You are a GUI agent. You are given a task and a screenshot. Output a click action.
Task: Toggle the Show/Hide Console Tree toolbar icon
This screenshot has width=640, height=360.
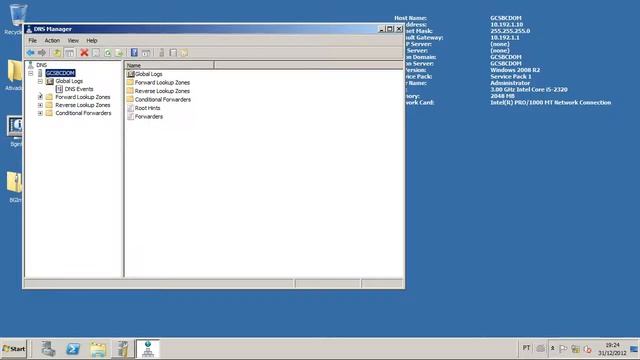pyautogui.click(x=69, y=53)
